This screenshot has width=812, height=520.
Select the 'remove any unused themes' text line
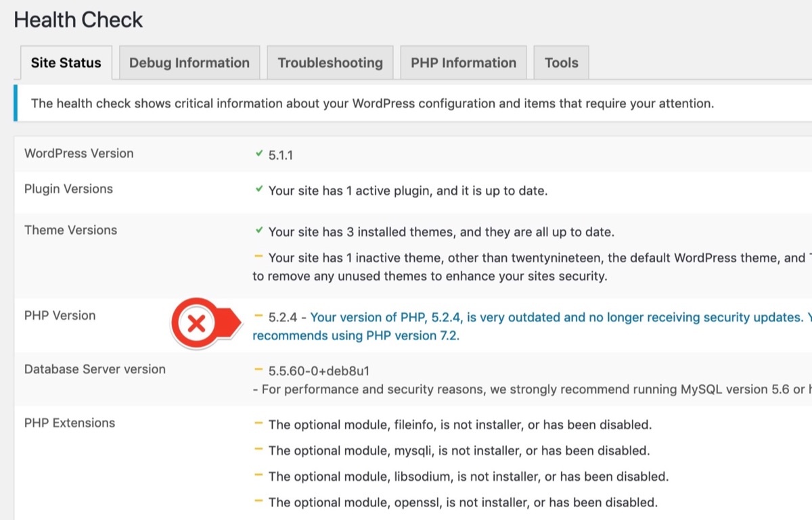click(430, 276)
